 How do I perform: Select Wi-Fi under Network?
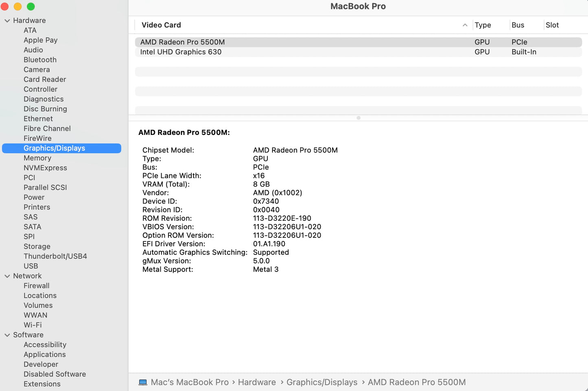[33, 325]
